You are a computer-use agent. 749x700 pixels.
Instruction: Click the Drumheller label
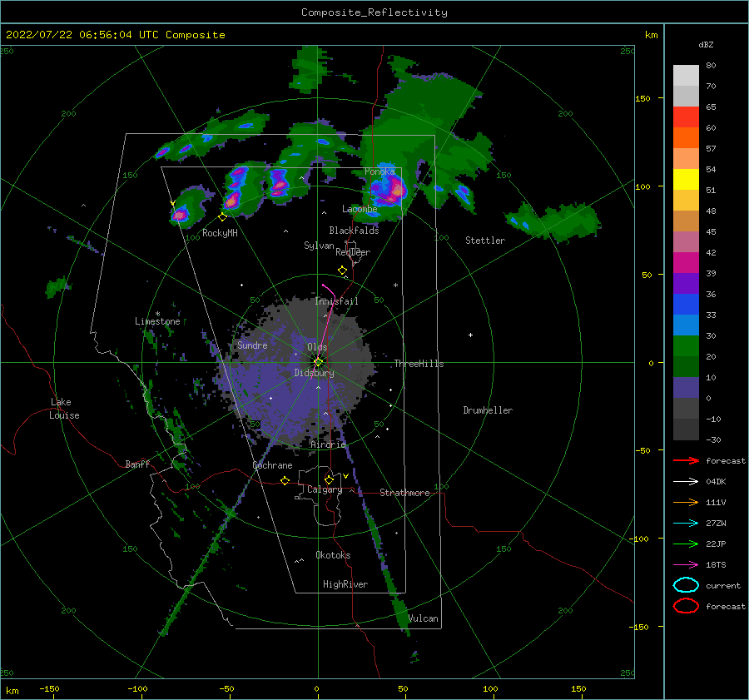pyautogui.click(x=488, y=410)
